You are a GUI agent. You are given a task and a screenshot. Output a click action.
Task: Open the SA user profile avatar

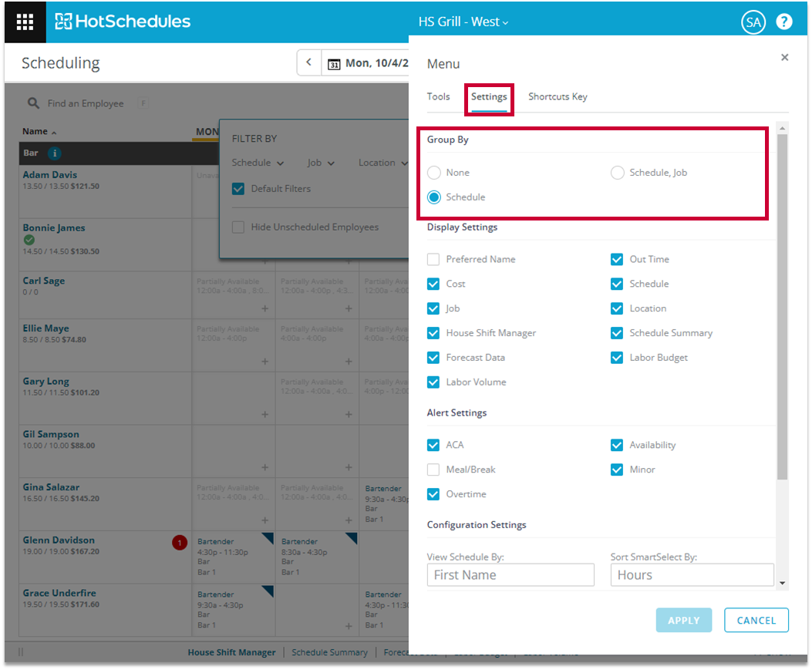pos(753,22)
